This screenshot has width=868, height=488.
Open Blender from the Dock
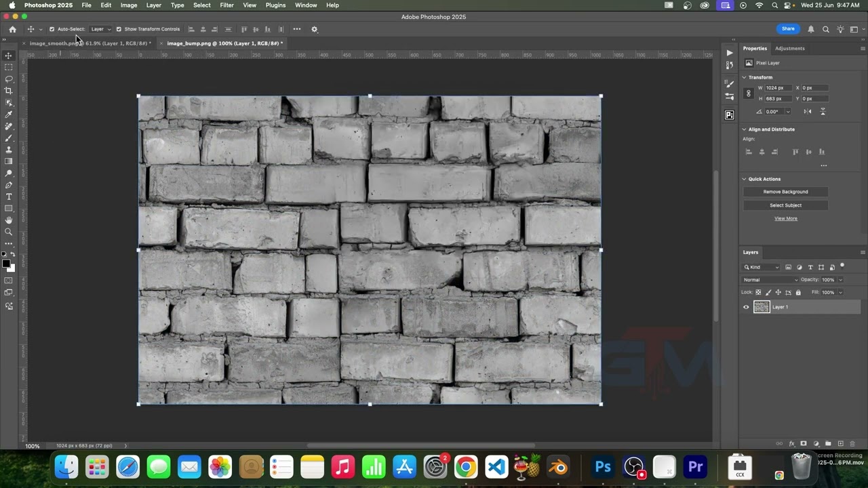point(558,467)
